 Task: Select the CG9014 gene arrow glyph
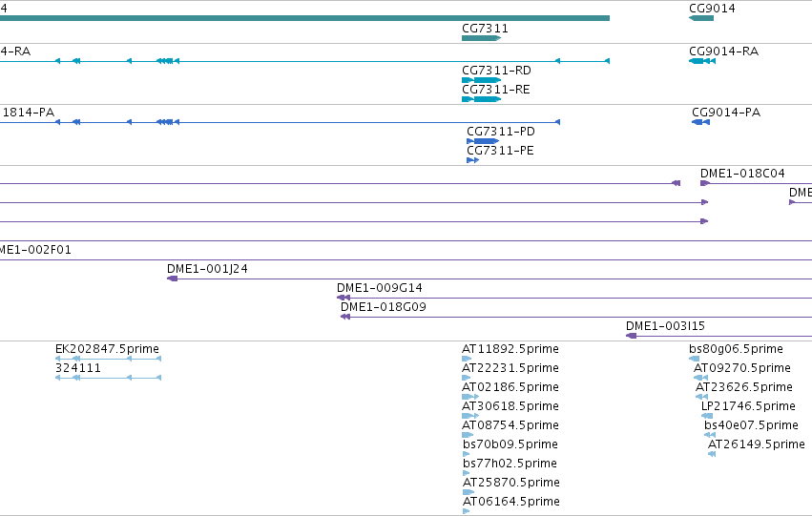(701, 18)
